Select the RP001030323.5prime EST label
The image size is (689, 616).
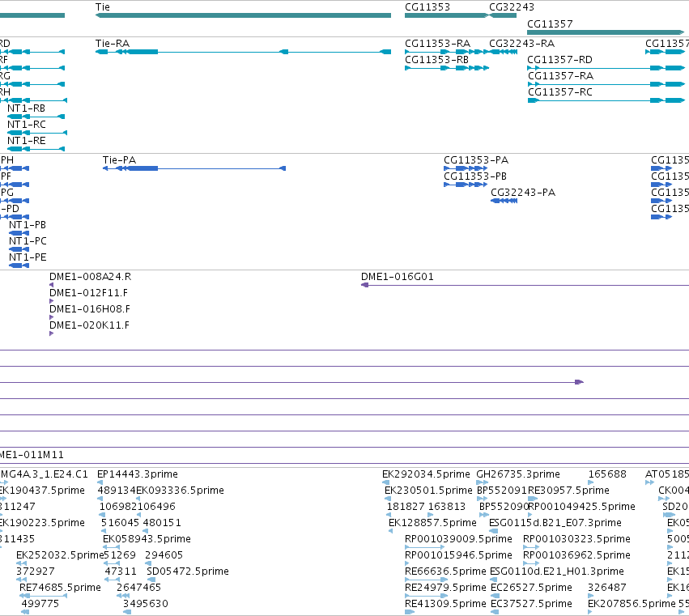[x=576, y=539]
